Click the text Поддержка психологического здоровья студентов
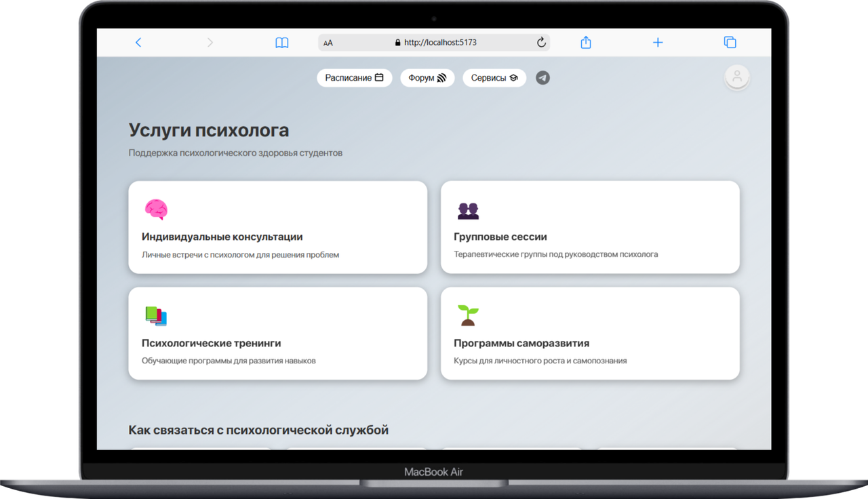 tap(235, 153)
